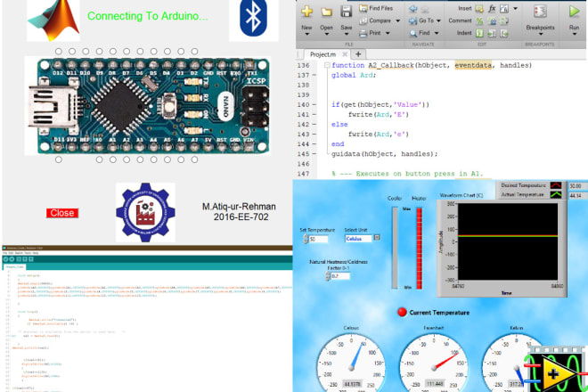Click the Natural Heatness/Coldness Factor input field
588x392 pixels.
[x=340, y=276]
